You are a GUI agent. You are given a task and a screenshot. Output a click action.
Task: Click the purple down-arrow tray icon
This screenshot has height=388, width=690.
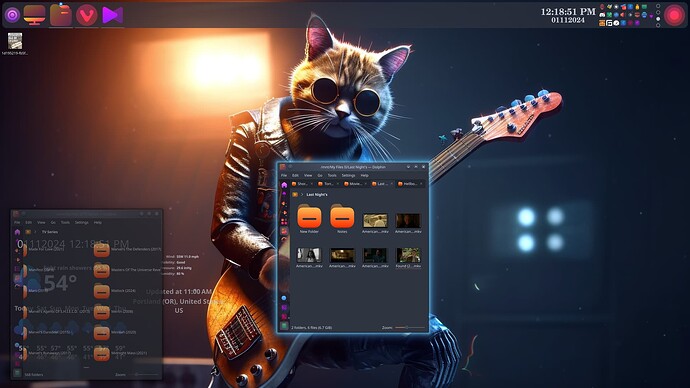click(651, 16)
